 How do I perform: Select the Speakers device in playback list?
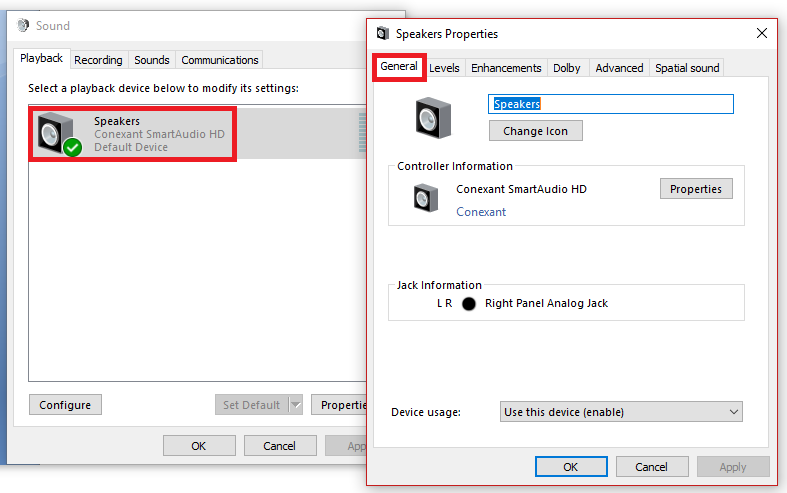132,134
